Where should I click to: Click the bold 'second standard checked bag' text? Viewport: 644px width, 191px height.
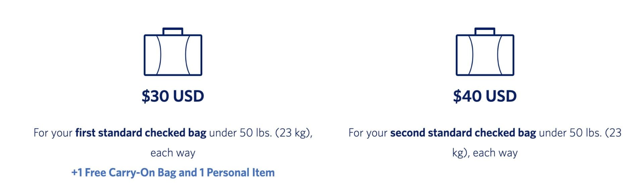pyautogui.click(x=463, y=133)
